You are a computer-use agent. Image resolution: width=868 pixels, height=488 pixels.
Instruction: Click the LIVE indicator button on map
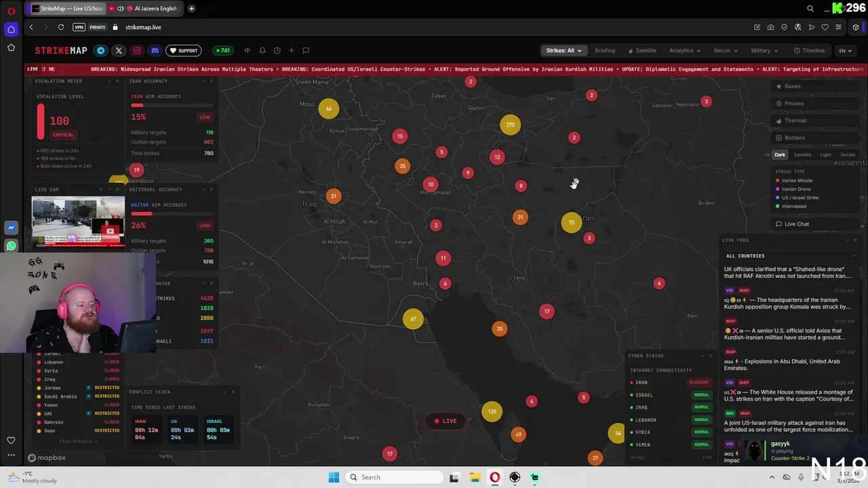click(446, 421)
